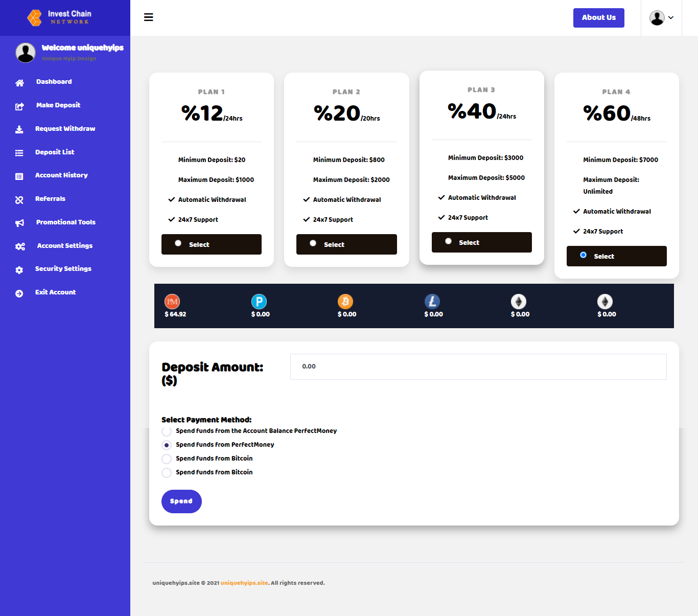Screen dimensions: 698x616
Task: Click the Litecoin balance icon
Action: (432, 302)
